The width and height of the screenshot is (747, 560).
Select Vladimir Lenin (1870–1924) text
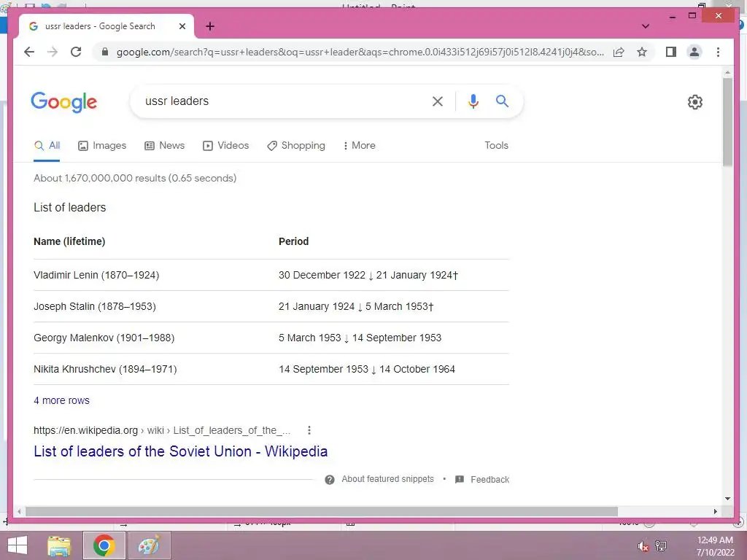pyautogui.click(x=96, y=275)
